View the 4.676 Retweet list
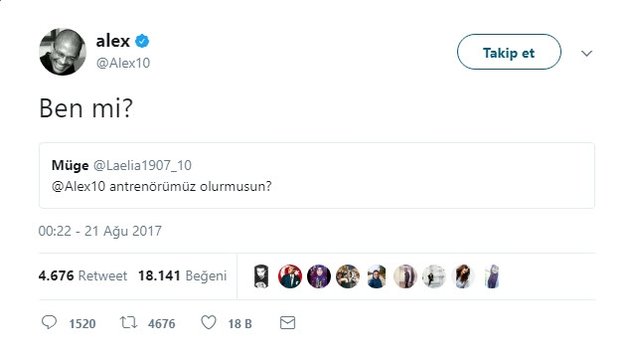The width and height of the screenshot is (632, 360). tap(83, 276)
